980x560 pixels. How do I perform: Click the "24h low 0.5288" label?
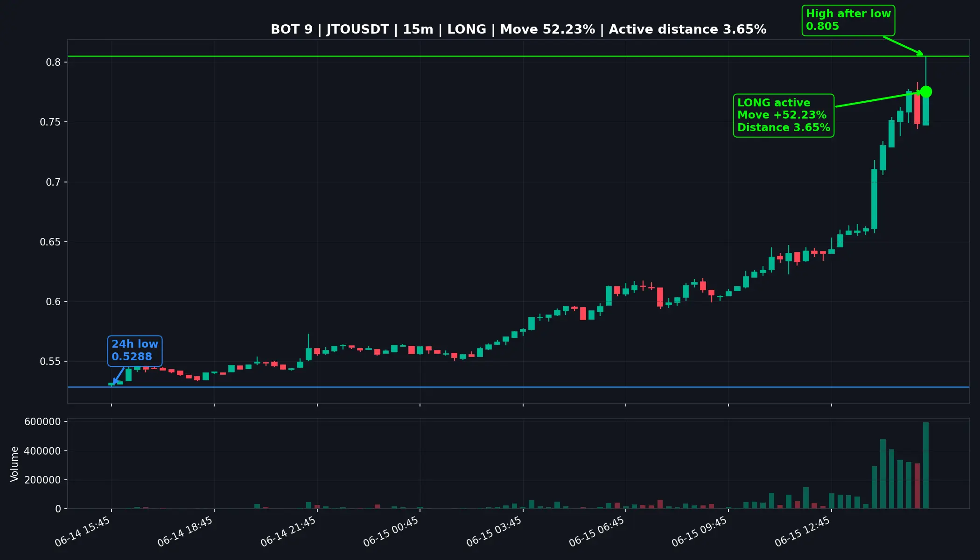[135, 350]
